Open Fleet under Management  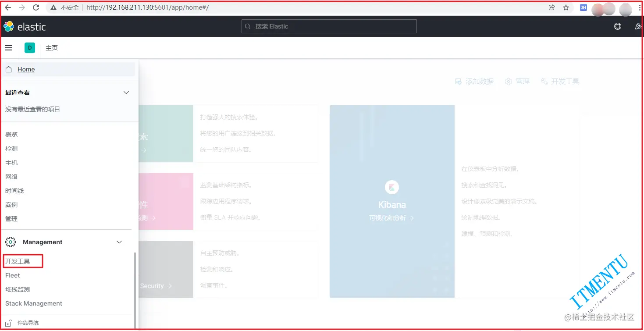pyautogui.click(x=13, y=275)
